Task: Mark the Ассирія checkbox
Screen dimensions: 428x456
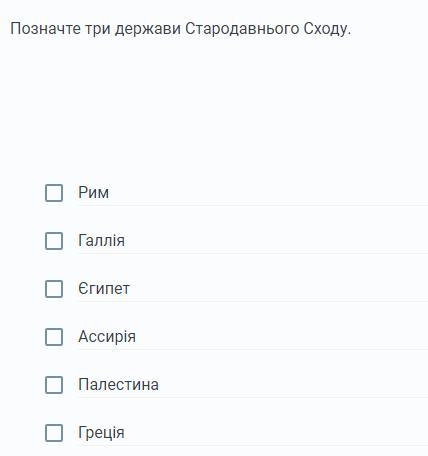Action: point(54,337)
